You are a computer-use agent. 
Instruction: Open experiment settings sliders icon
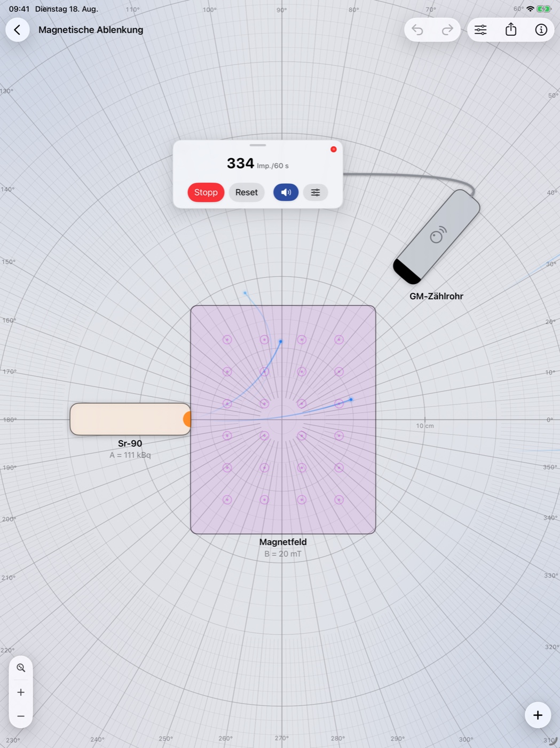pos(480,30)
